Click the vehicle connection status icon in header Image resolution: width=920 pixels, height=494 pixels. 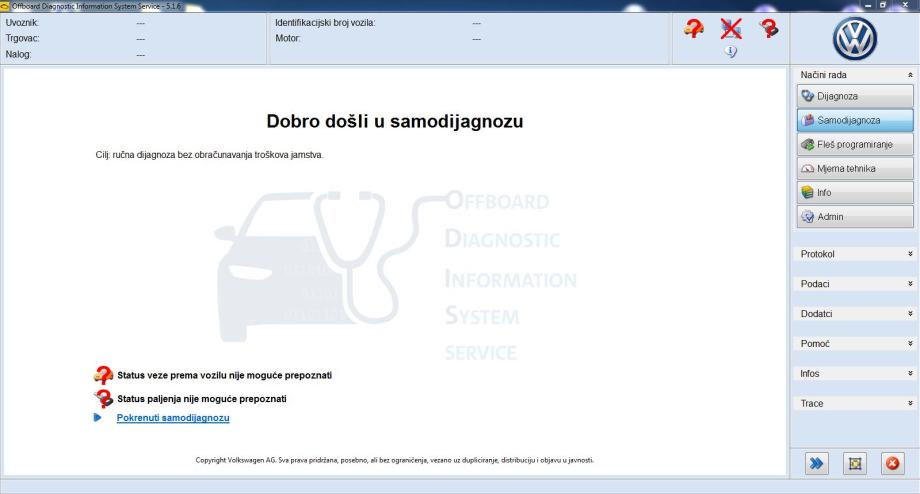point(694,28)
